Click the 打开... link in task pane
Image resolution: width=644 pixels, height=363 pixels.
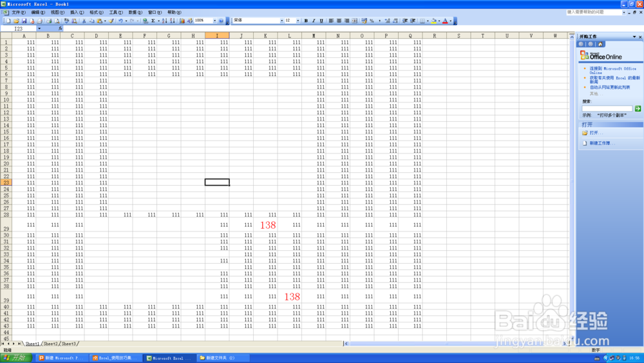(596, 133)
